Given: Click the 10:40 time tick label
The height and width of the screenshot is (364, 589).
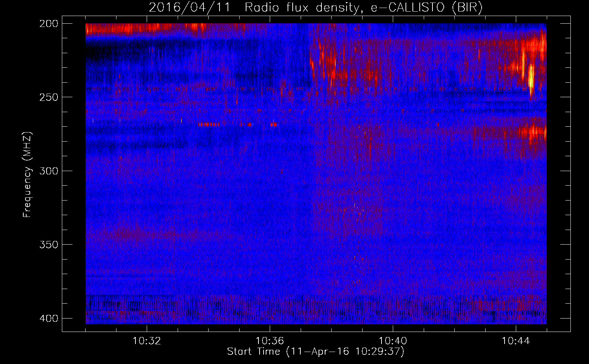Looking at the screenshot, I should click(x=393, y=341).
